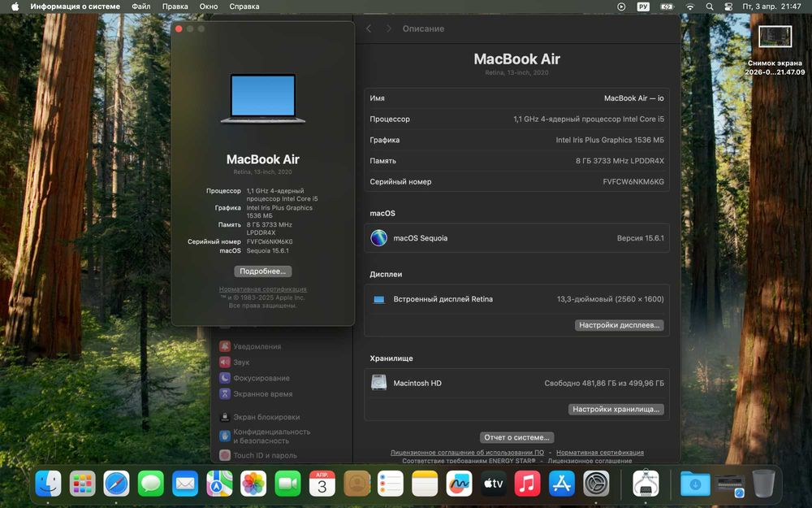812x508 pixels.
Task: Open Apple TV in the Dock
Action: coord(493,484)
